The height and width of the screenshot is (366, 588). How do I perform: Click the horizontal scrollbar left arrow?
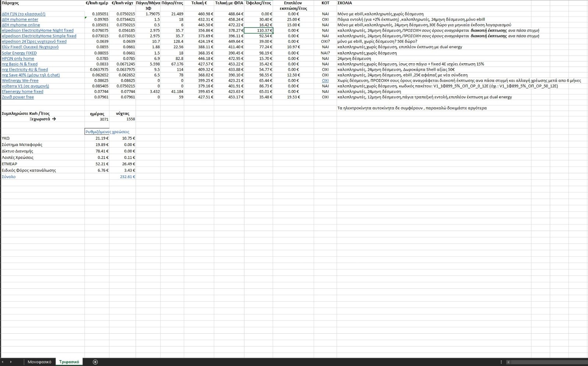point(508,362)
